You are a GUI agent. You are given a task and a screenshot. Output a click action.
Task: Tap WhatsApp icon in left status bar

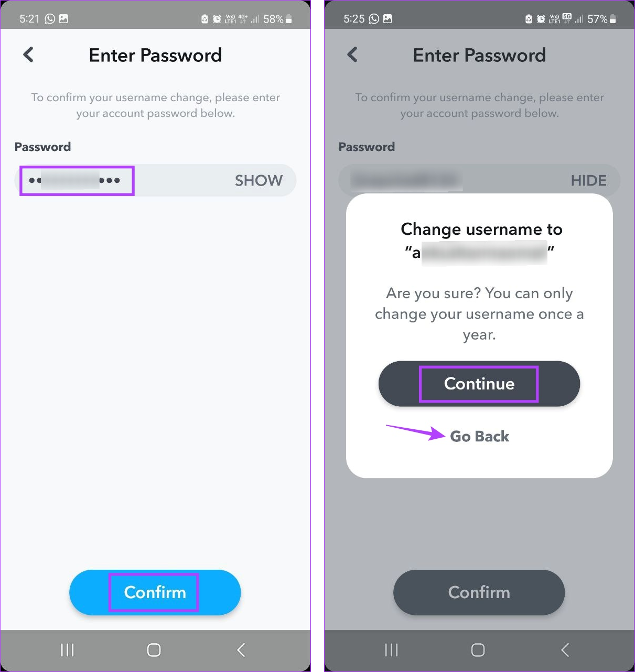click(x=50, y=19)
